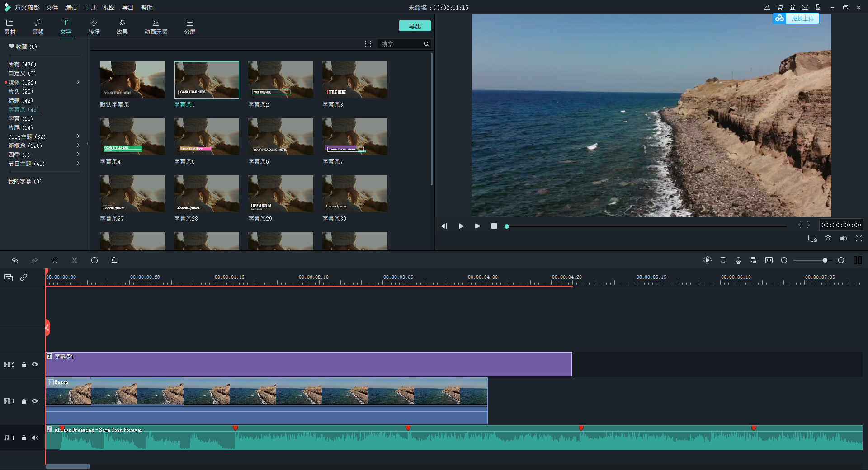
Task: Stop the preview playback
Action: pyautogui.click(x=494, y=226)
